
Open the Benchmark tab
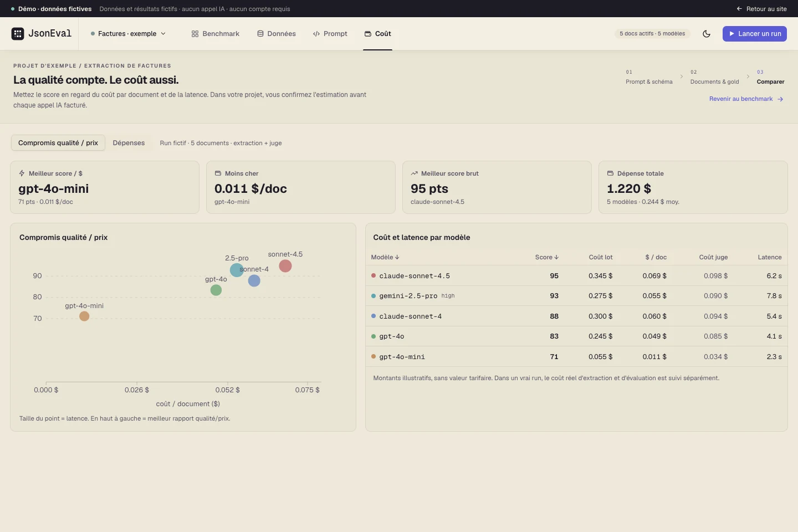pos(216,34)
